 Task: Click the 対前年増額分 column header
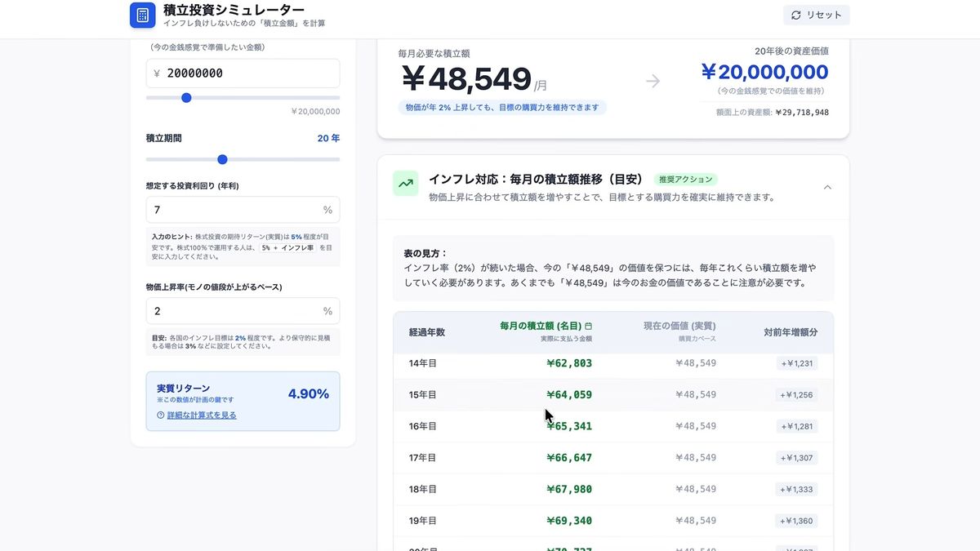[x=790, y=332]
